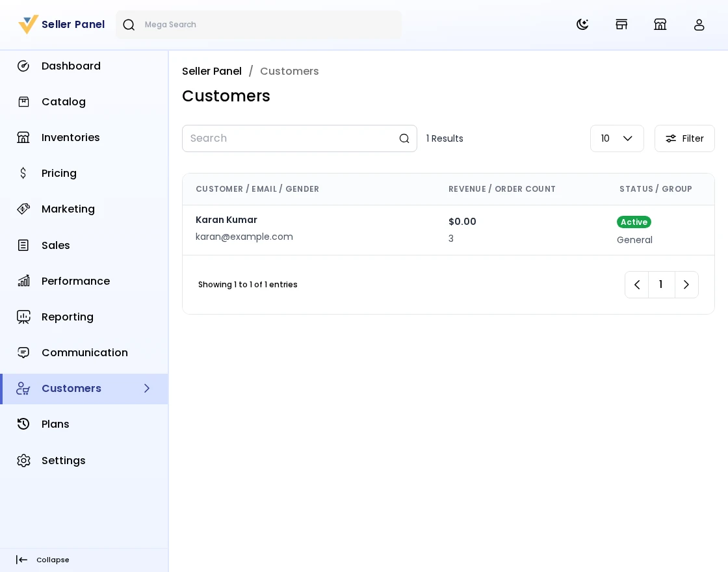This screenshot has width=728, height=572.
Task: Click the Pricing dollar icon
Action: 23,173
